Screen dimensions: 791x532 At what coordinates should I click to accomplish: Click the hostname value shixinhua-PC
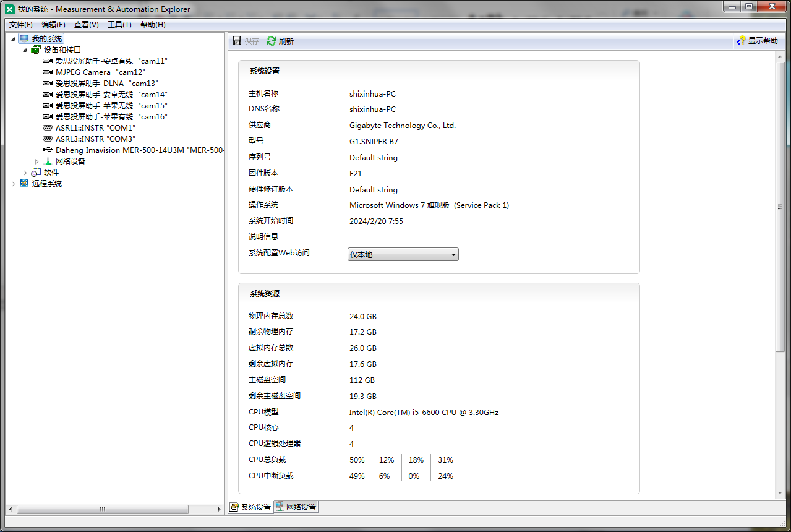pos(372,94)
